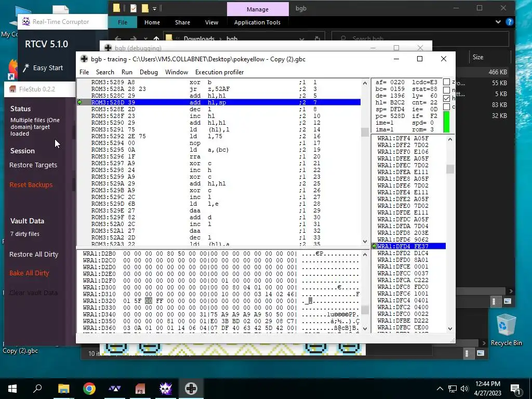The image size is (532, 399).
Task: Toggle the n (subtract) flag checkbox
Action: point(446,90)
